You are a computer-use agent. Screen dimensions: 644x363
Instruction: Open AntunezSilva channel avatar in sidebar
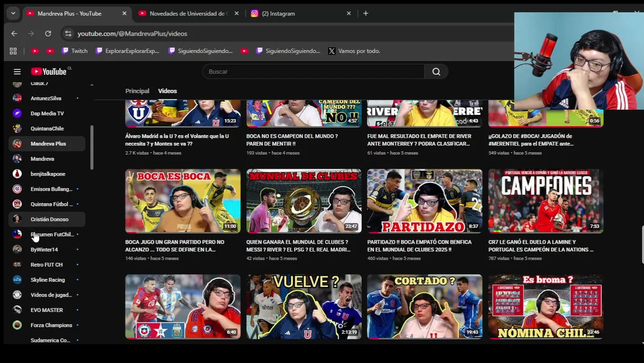17,98
